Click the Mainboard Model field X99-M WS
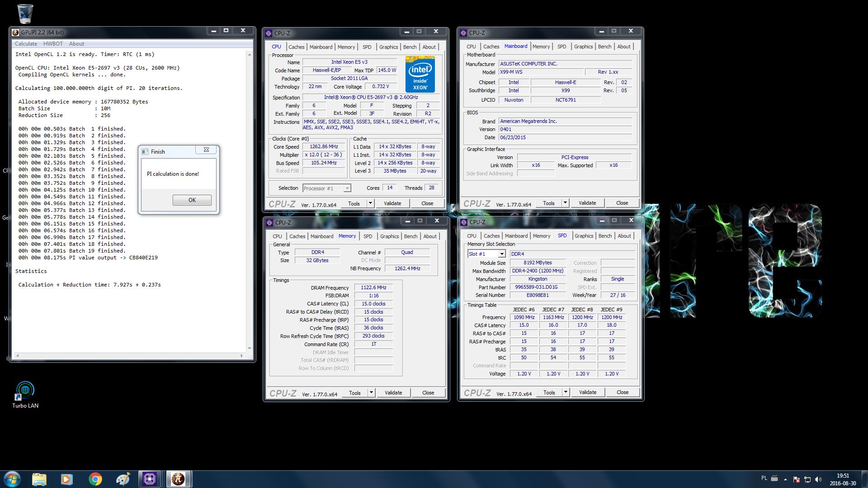This screenshot has height=488, width=868. (541, 72)
